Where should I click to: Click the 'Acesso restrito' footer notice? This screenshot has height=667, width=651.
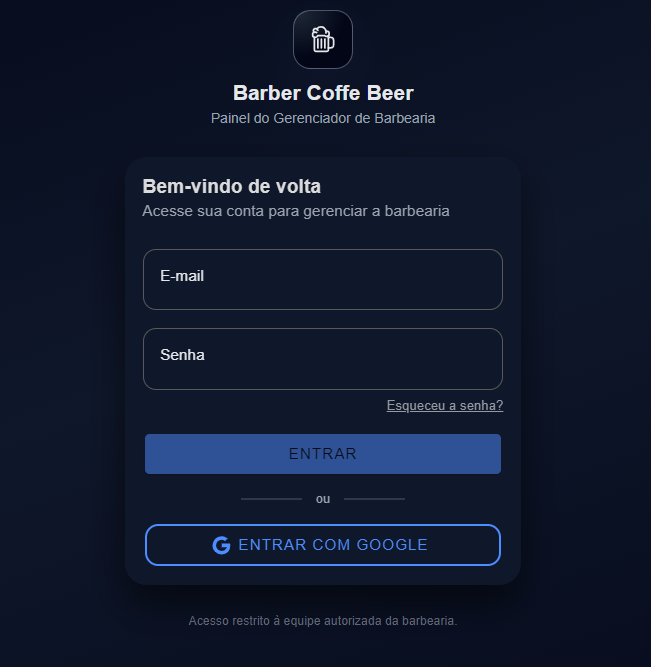click(322, 621)
